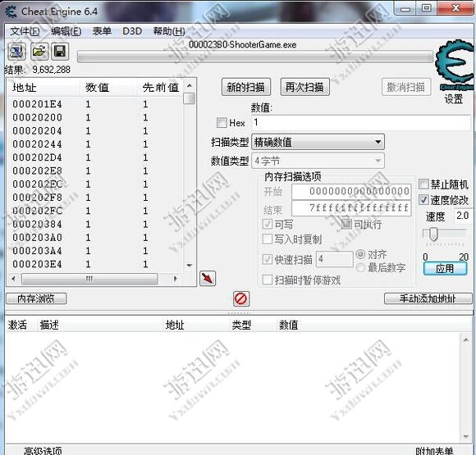Click the results scroll right arrow
This screenshot has height=455, width=476.
pos(175,279)
